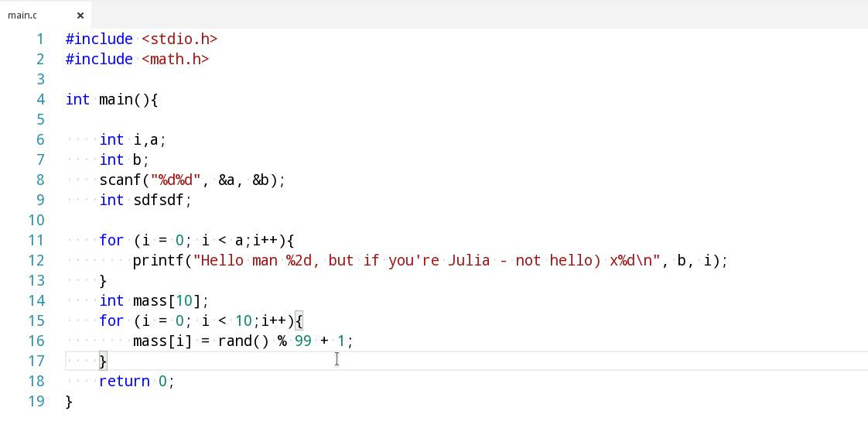Click the rand() function call
Viewport: 868px width, 442px height.
tap(243, 341)
